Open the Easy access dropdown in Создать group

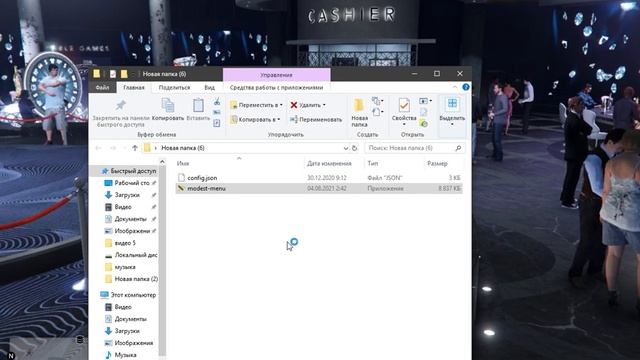(377, 112)
